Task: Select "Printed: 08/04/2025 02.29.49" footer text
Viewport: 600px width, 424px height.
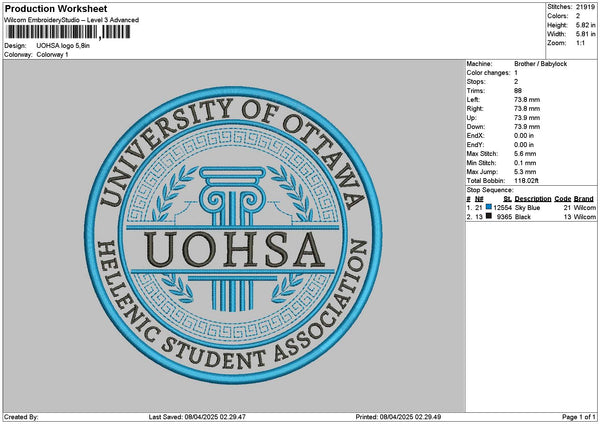Action: pos(398,417)
